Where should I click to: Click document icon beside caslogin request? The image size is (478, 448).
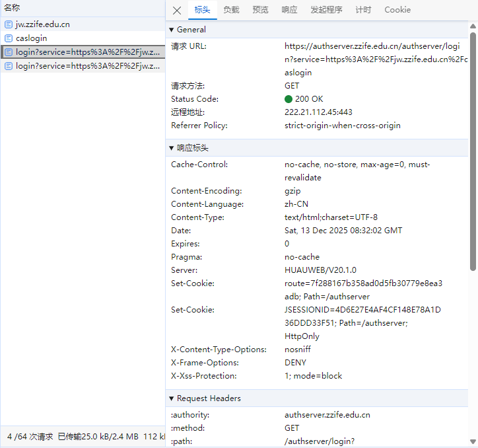(x=9, y=38)
